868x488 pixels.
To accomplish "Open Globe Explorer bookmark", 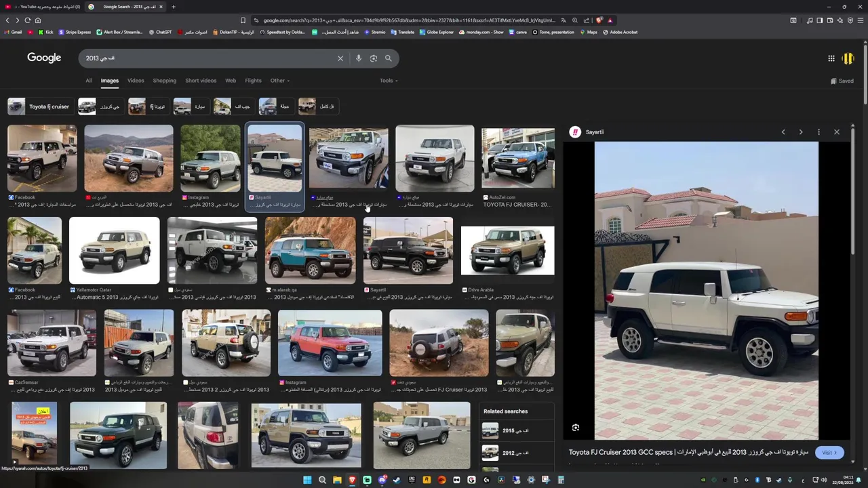I will click(436, 32).
